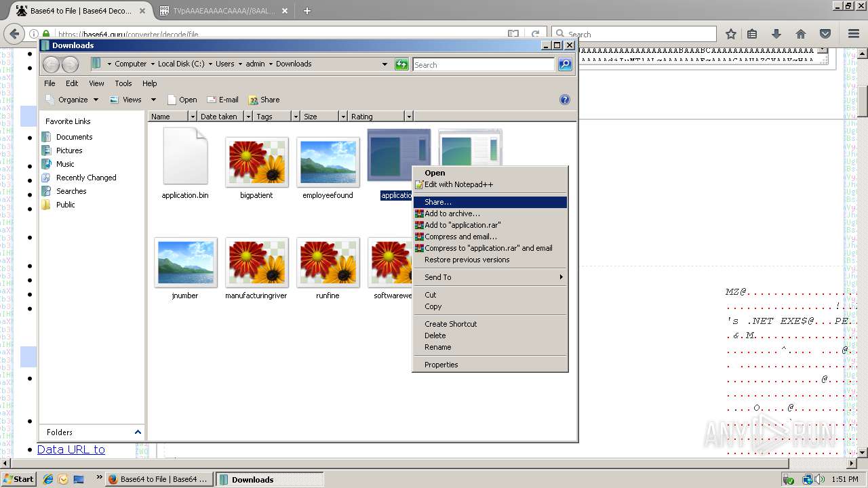Open the Organize dropdown menu

coord(72,100)
